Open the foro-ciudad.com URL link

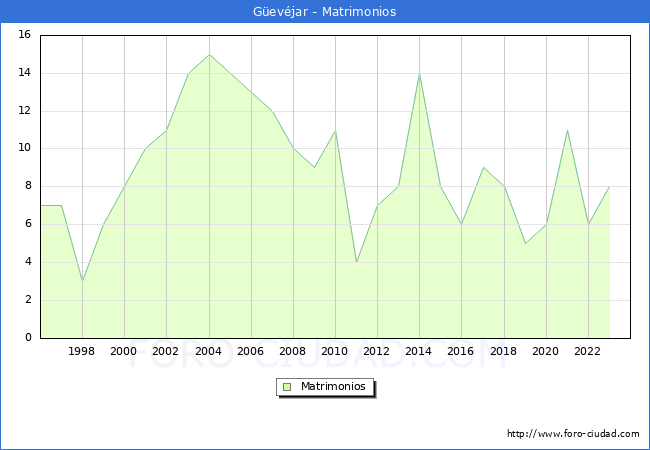(x=573, y=434)
